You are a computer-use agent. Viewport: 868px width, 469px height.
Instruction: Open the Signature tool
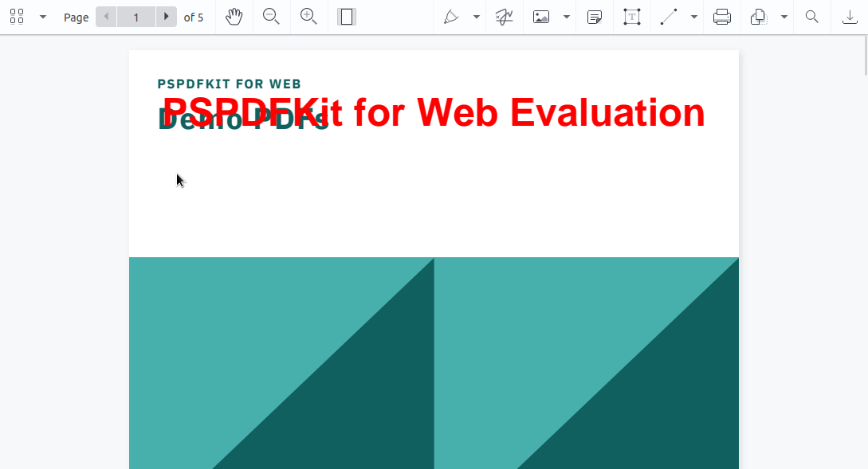coord(503,17)
